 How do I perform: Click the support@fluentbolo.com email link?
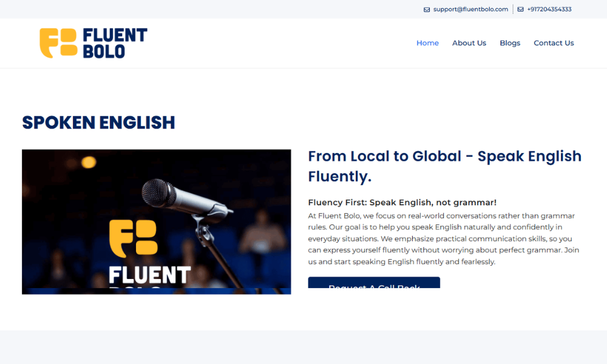[x=470, y=10]
